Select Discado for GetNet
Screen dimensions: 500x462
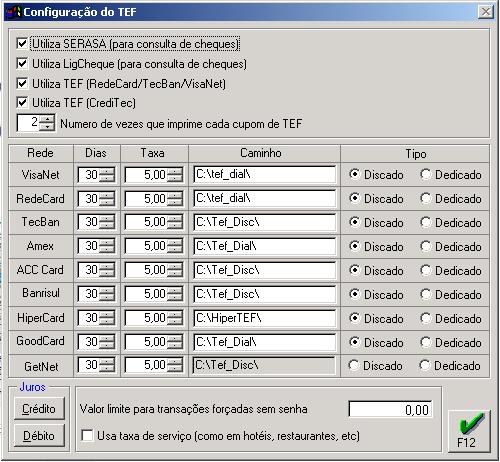[354, 366]
